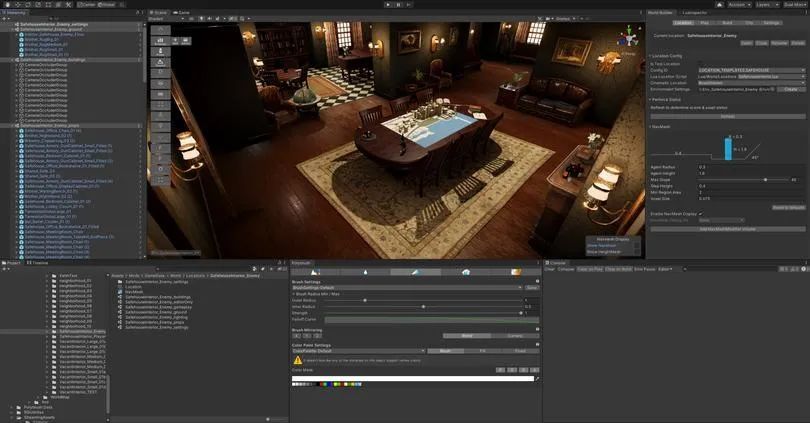Screen dimensions: 810x423
Task: Adjust the Max Slope slider
Action: pyautogui.click(x=743, y=180)
